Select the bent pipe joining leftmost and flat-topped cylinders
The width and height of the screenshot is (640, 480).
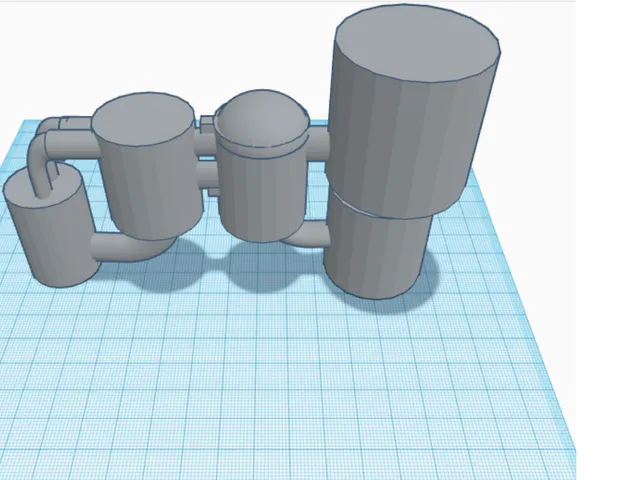click(131, 247)
